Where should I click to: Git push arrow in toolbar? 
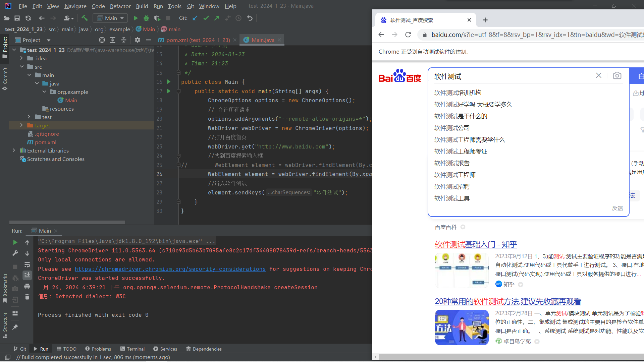pyautogui.click(x=217, y=18)
